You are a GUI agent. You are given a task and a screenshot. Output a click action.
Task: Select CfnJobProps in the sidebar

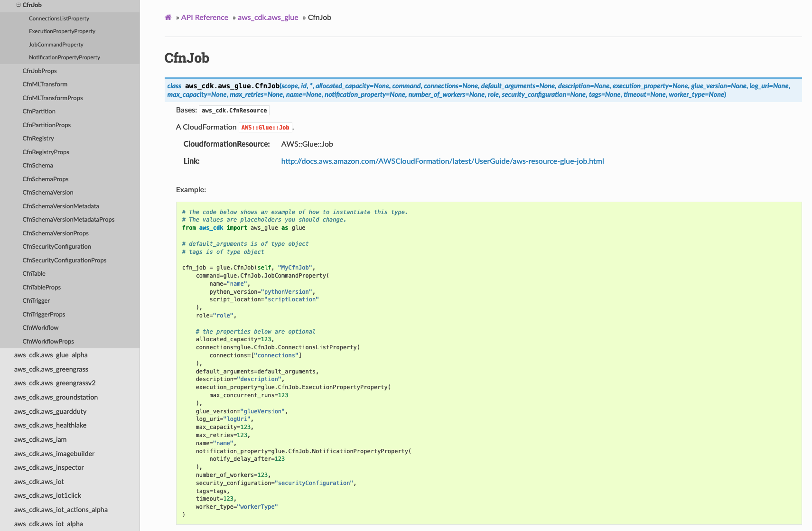(40, 71)
